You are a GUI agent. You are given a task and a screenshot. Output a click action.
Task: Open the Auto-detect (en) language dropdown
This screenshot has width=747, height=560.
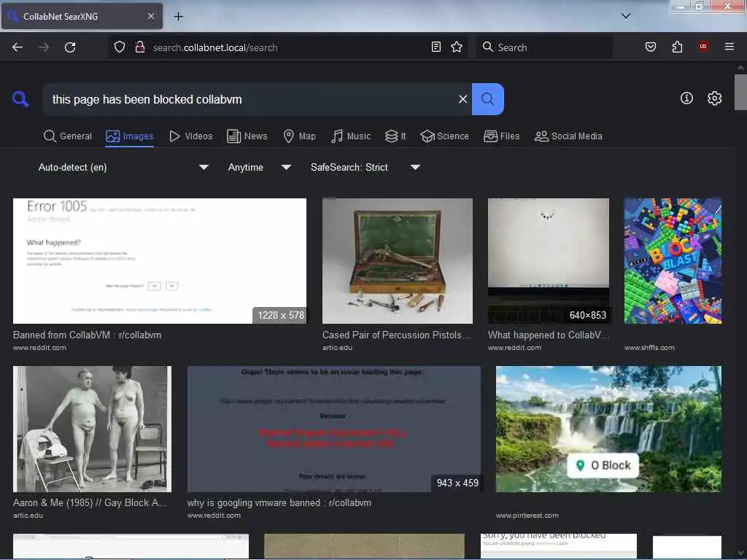click(x=123, y=167)
